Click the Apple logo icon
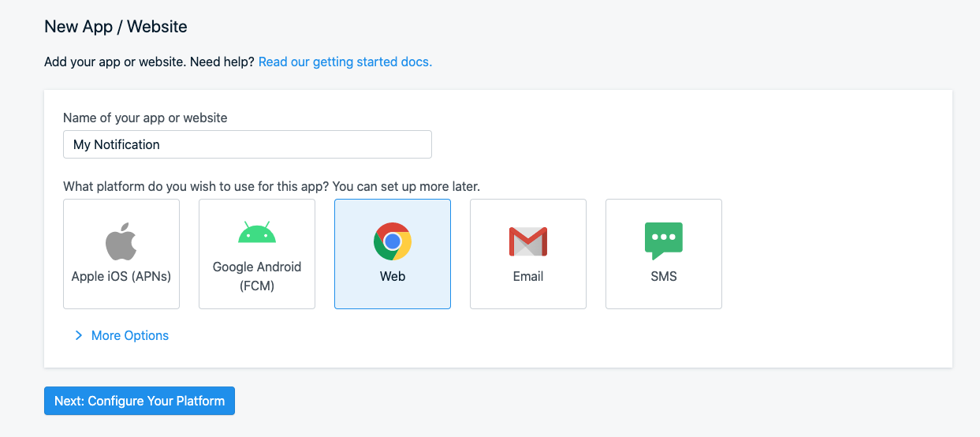 coord(121,241)
